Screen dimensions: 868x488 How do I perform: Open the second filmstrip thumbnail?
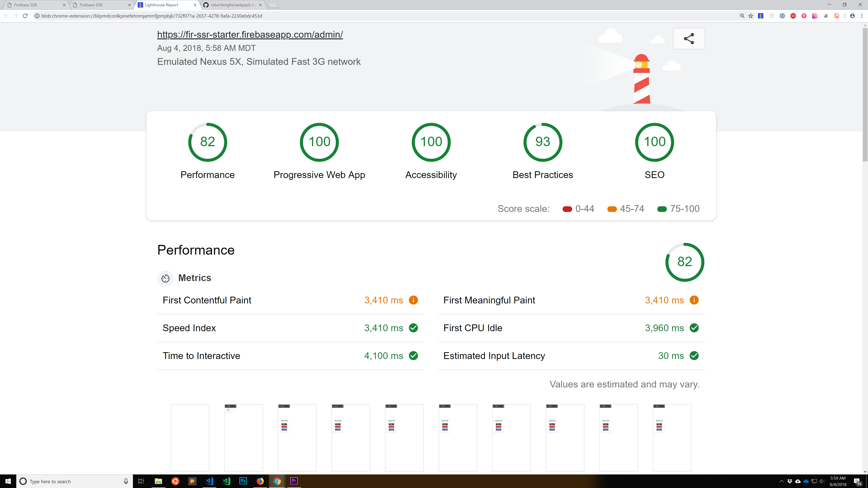tap(244, 437)
